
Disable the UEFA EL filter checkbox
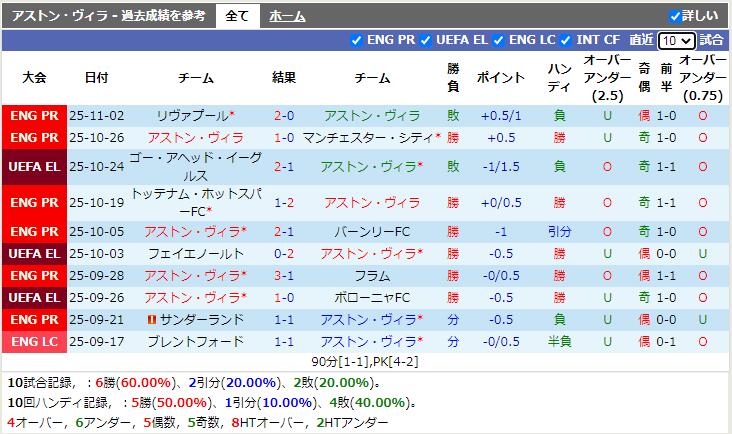pyautogui.click(x=426, y=40)
